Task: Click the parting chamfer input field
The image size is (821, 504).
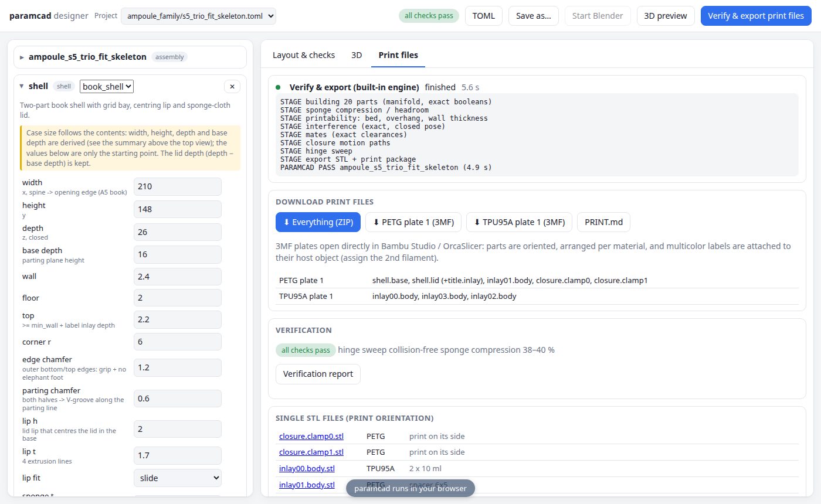Action: point(178,399)
